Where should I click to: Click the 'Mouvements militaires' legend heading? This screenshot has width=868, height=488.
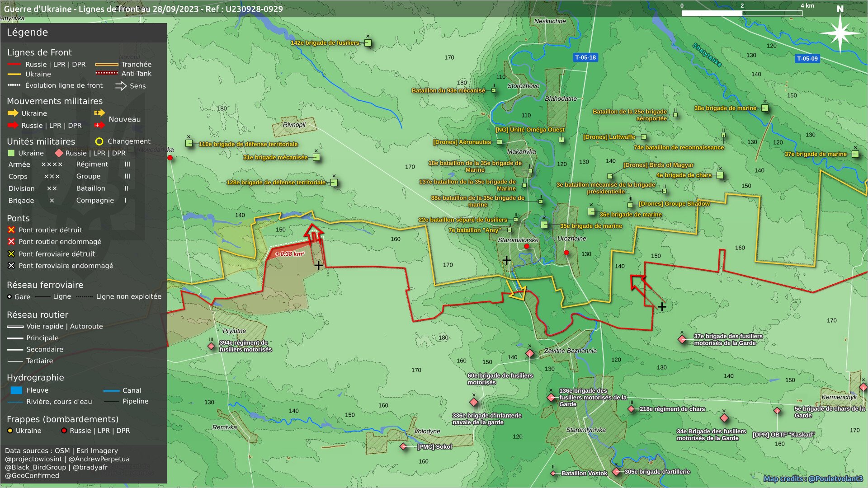click(x=55, y=101)
